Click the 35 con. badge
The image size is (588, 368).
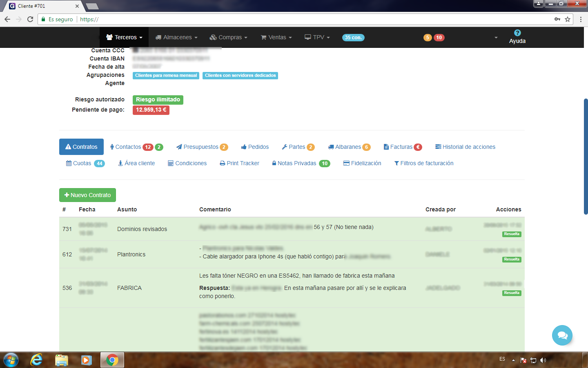(x=353, y=38)
